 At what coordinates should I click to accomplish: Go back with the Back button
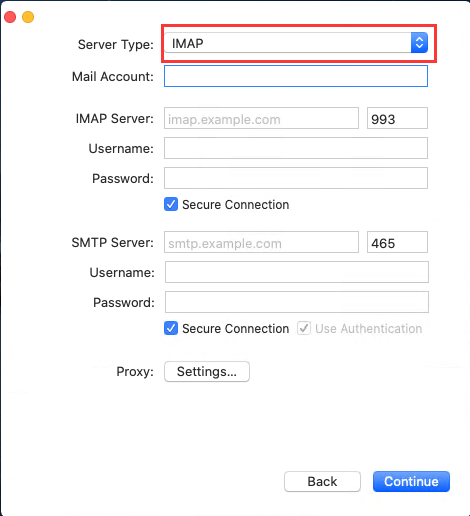(322, 481)
